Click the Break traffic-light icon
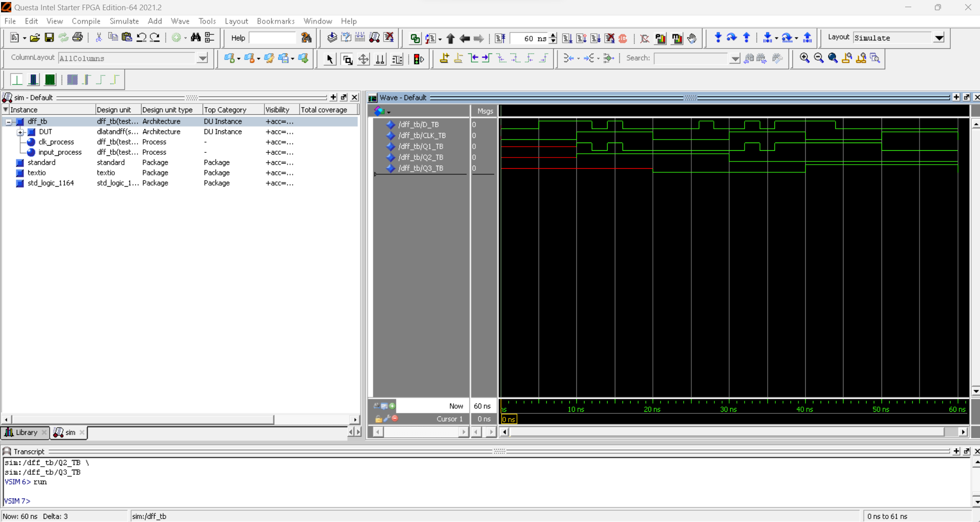980x522 pixels. pyautogui.click(x=418, y=58)
